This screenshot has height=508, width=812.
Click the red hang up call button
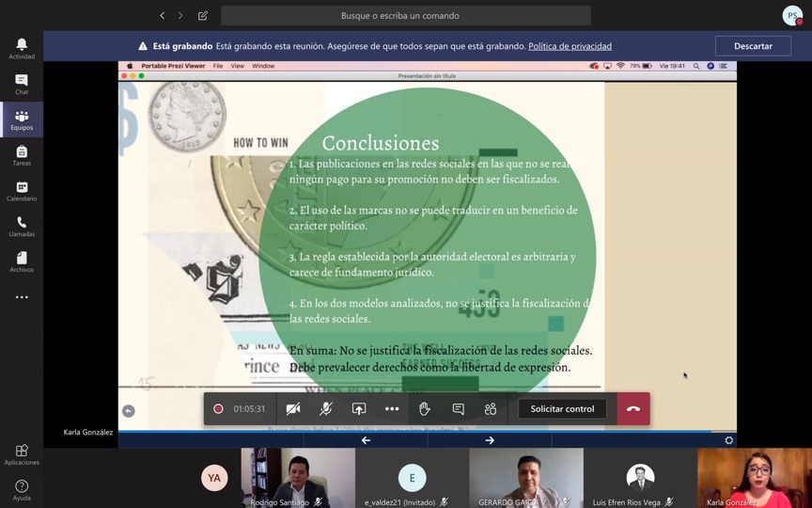(x=633, y=409)
